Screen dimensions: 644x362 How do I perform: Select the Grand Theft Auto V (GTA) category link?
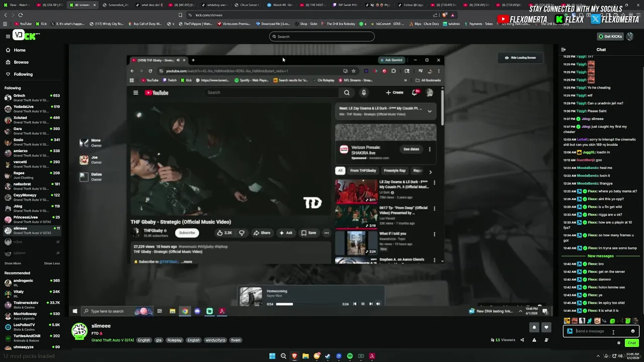coord(113,340)
